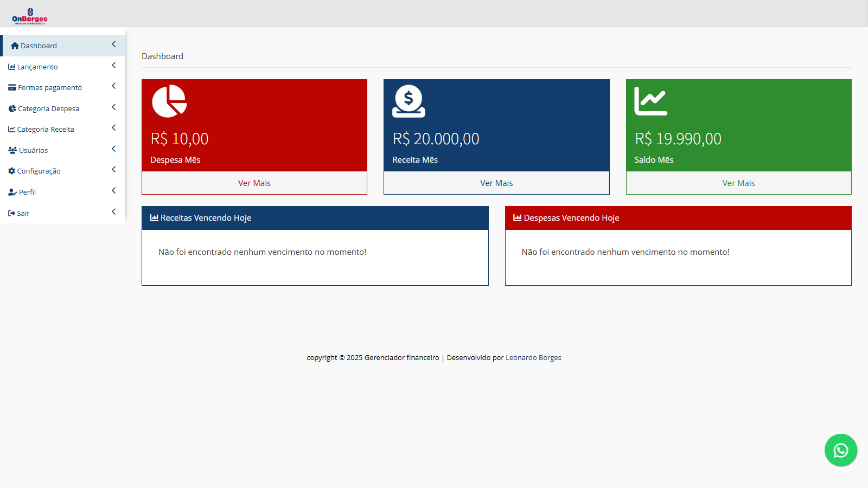Open the Sair menu item
Screen dimensions: 868x488
tap(23, 214)
